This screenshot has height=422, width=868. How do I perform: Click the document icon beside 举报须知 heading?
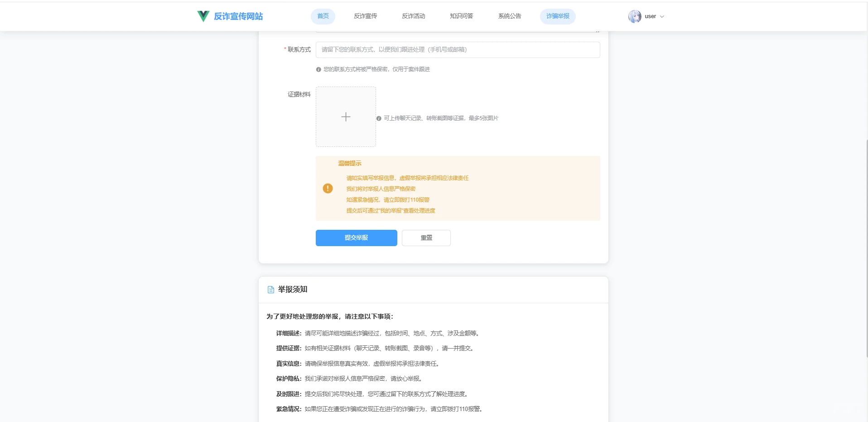pyautogui.click(x=270, y=289)
